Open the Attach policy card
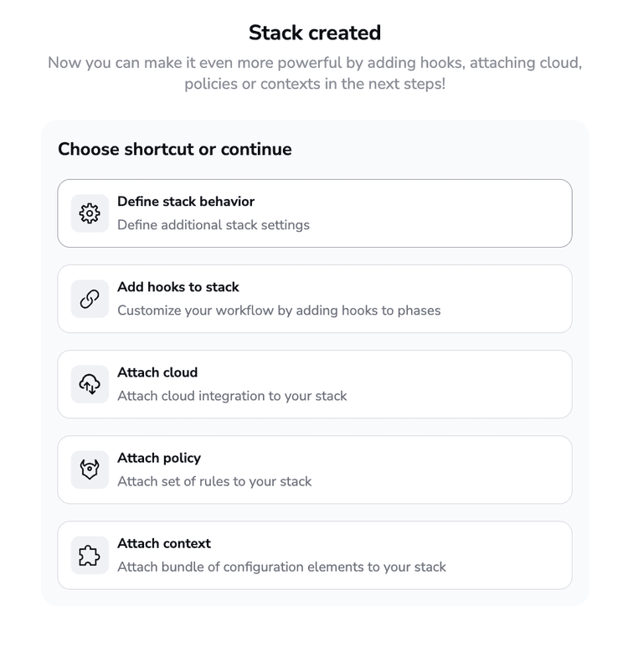This screenshot has height=672, width=628. pyautogui.click(x=314, y=469)
